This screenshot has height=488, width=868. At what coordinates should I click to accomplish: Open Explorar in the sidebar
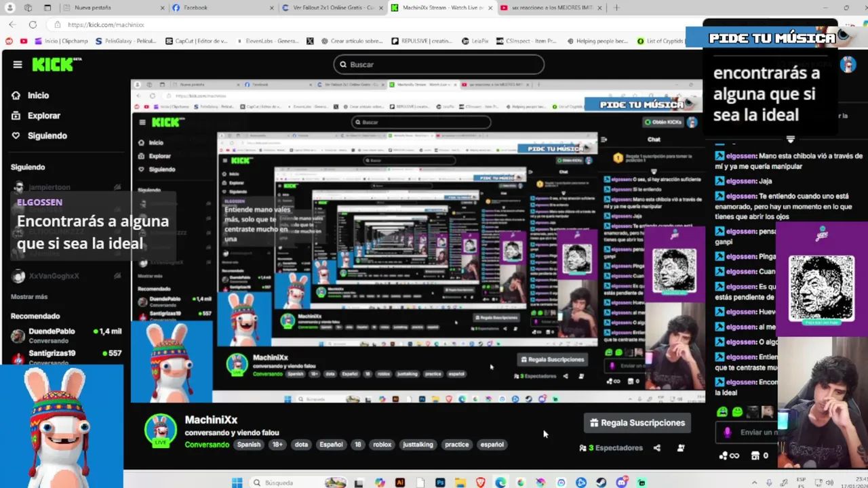click(36, 116)
